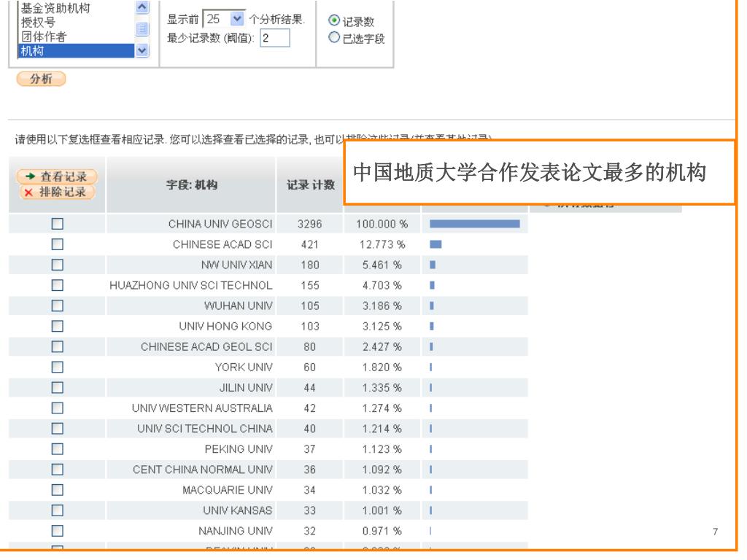The width and height of the screenshot is (747, 560).
Task: Select 基金资助机构 in the field list
Action: click(55, 8)
